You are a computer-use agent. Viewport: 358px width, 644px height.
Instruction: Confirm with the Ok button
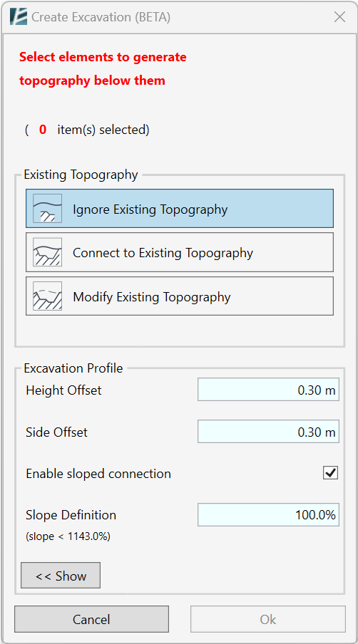tap(268, 619)
